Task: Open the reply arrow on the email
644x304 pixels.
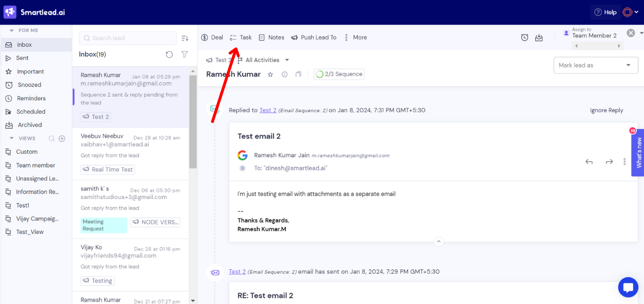Action: 589,162
